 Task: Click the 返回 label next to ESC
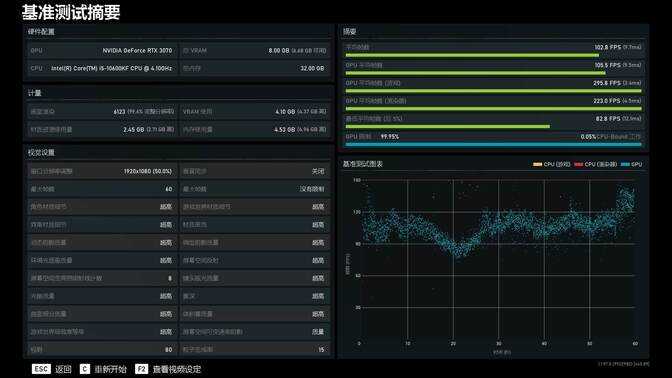point(63,369)
